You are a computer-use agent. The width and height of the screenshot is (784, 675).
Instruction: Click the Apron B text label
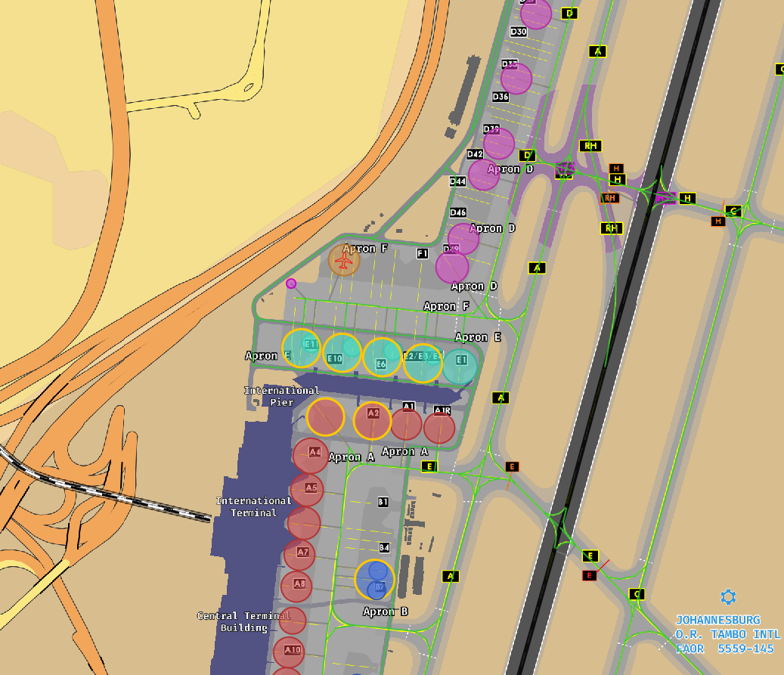(386, 612)
